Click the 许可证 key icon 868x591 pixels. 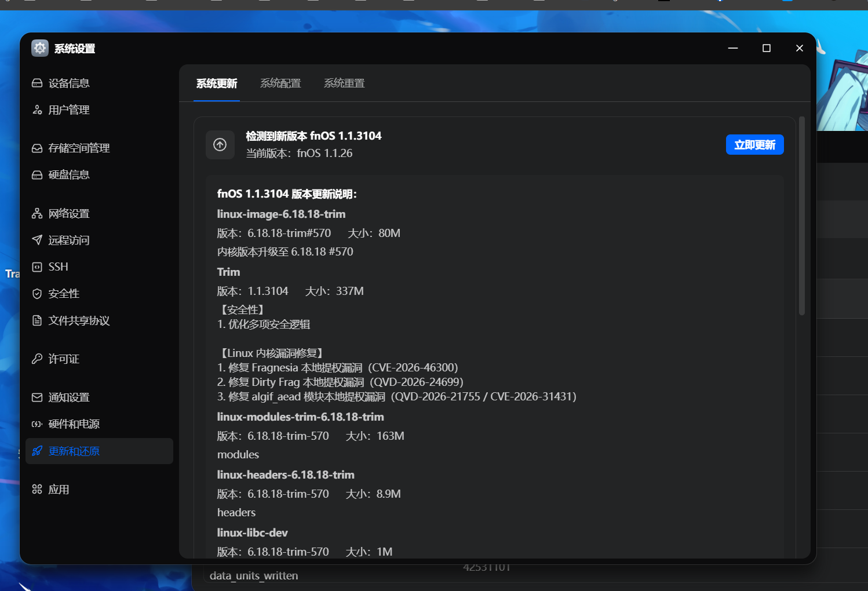(37, 359)
